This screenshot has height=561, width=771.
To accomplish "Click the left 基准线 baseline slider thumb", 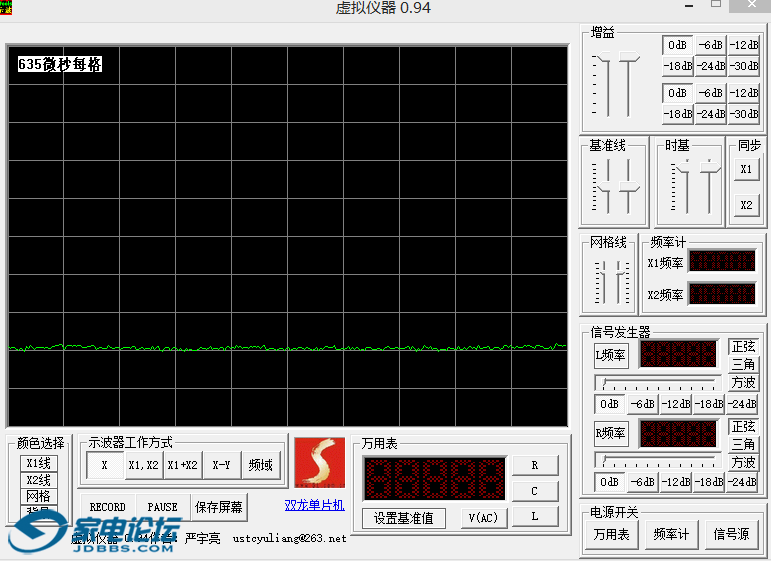I will 604,188.
